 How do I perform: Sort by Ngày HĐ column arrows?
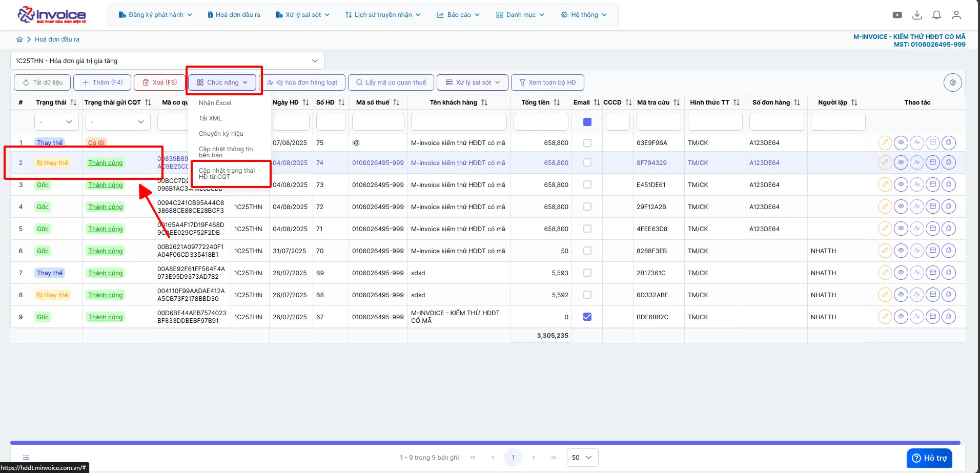pyautogui.click(x=305, y=102)
